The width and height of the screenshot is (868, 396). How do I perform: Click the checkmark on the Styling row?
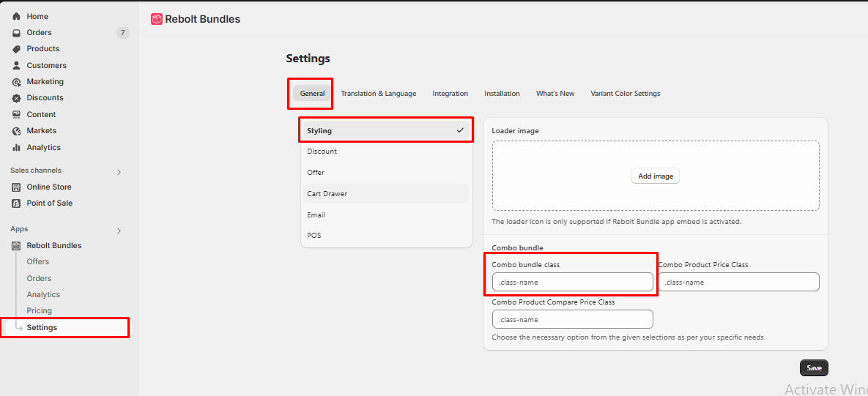(x=460, y=130)
